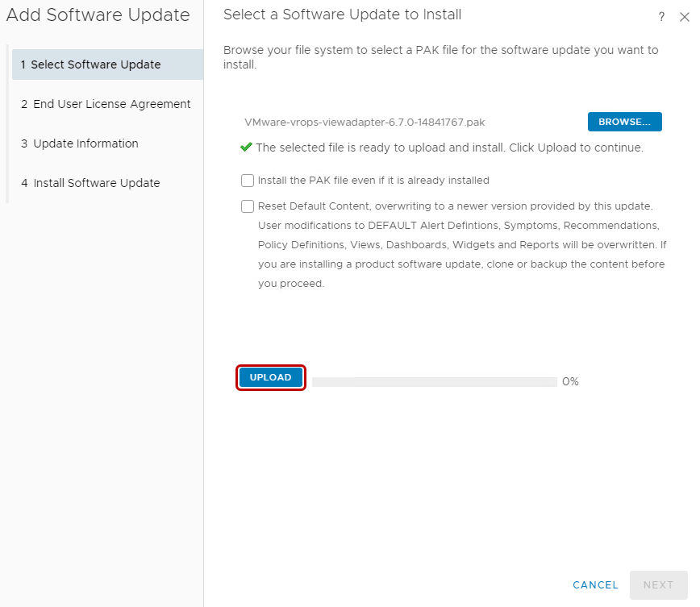Click the NEXT button
The image size is (700, 607).
659,585
